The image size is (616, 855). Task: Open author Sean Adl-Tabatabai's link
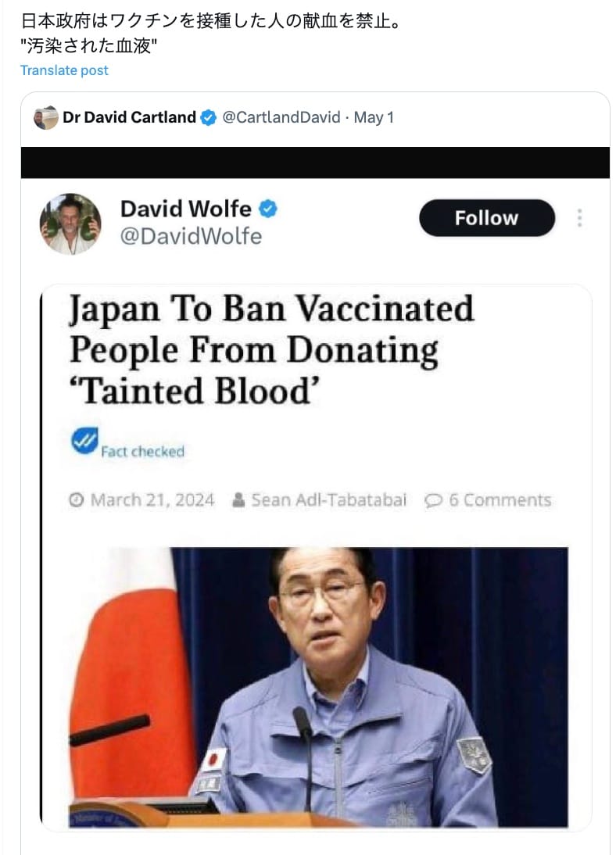pyautogui.click(x=328, y=500)
